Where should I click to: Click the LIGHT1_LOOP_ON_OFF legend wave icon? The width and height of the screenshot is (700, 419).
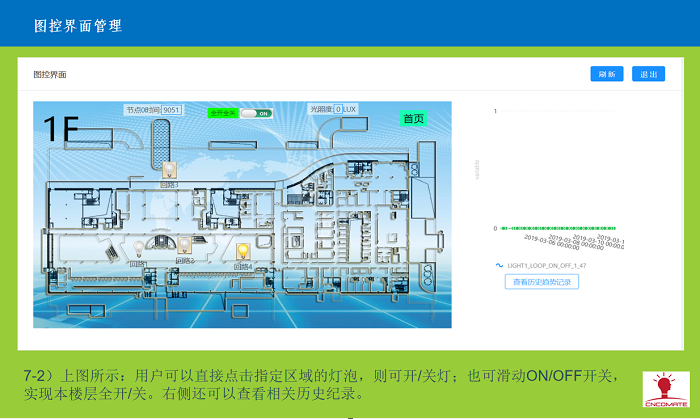499,266
